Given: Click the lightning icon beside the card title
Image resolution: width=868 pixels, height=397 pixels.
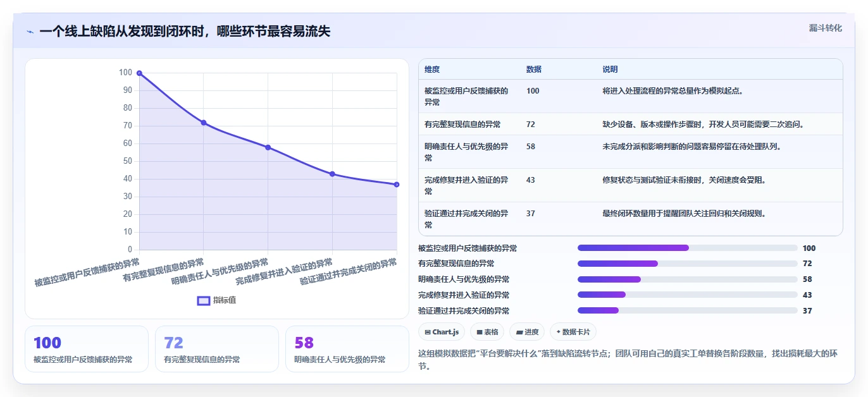Looking at the screenshot, I should click(30, 32).
